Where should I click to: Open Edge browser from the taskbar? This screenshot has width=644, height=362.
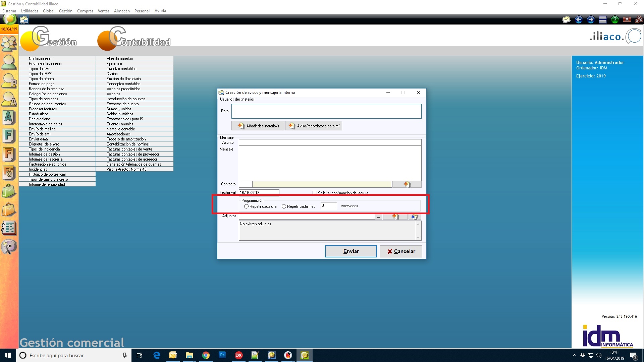[x=157, y=355]
